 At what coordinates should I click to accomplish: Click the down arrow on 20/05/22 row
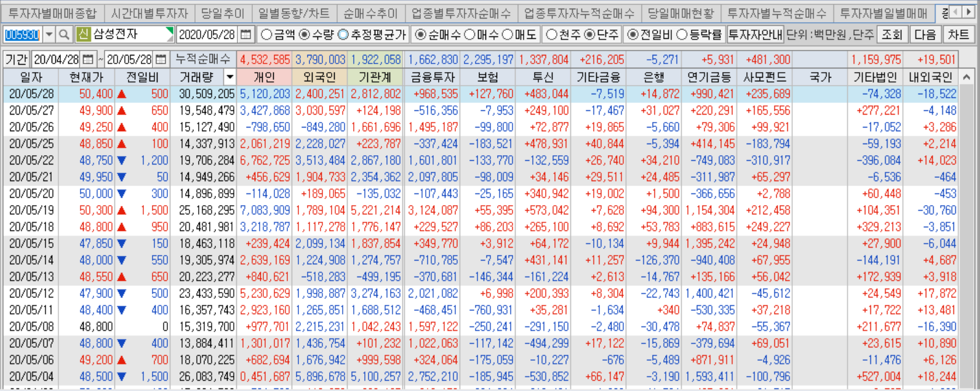(122, 161)
